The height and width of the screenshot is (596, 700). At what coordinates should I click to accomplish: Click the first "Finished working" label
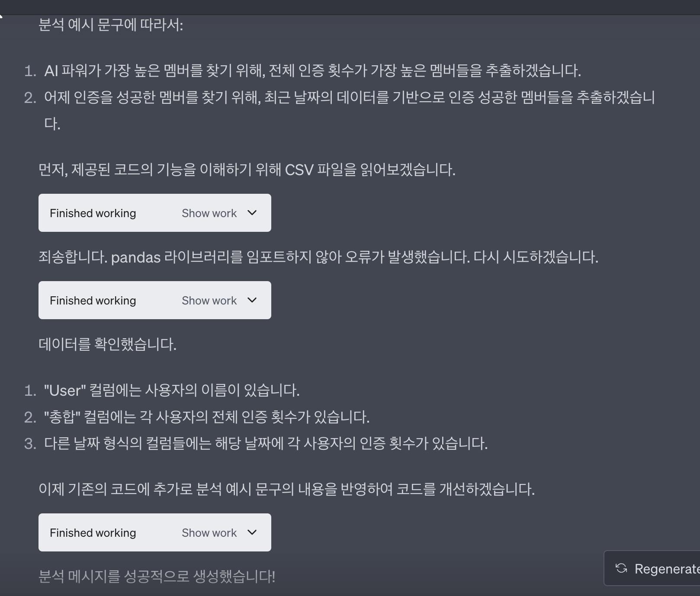(93, 213)
